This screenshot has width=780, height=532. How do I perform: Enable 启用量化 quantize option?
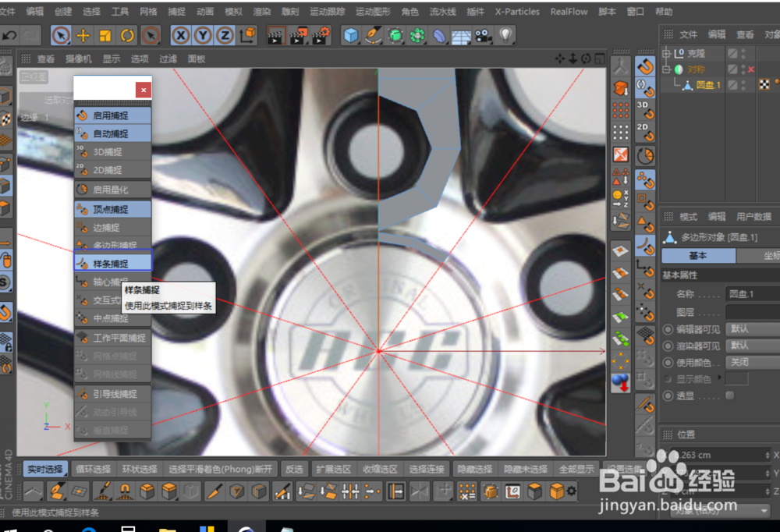[113, 190]
